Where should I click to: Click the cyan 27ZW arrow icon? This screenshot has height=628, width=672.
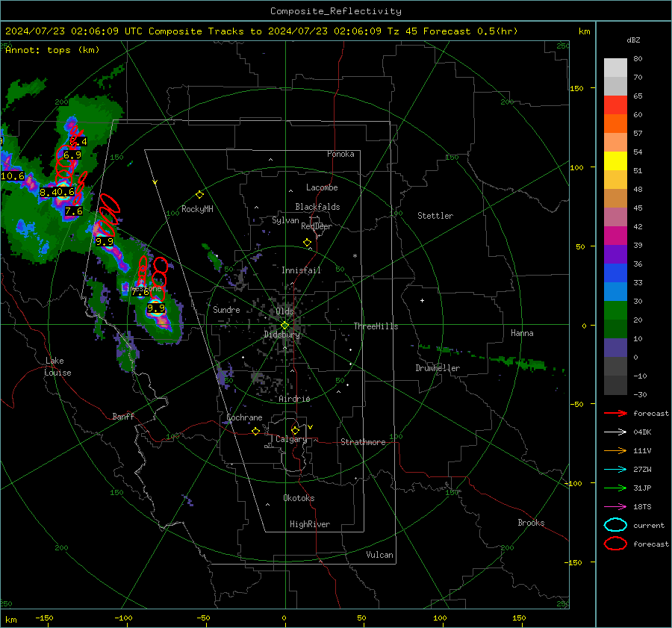pos(615,470)
